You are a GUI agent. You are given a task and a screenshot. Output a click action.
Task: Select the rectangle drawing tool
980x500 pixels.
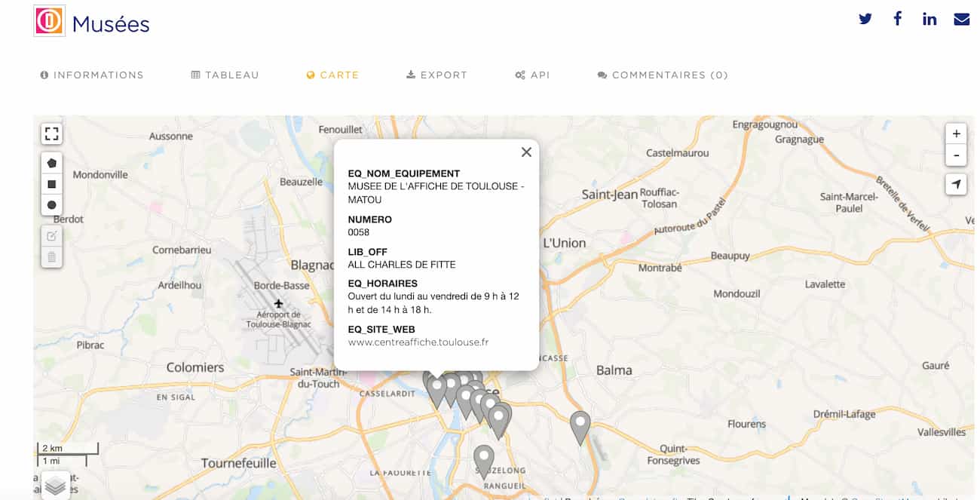(51, 184)
